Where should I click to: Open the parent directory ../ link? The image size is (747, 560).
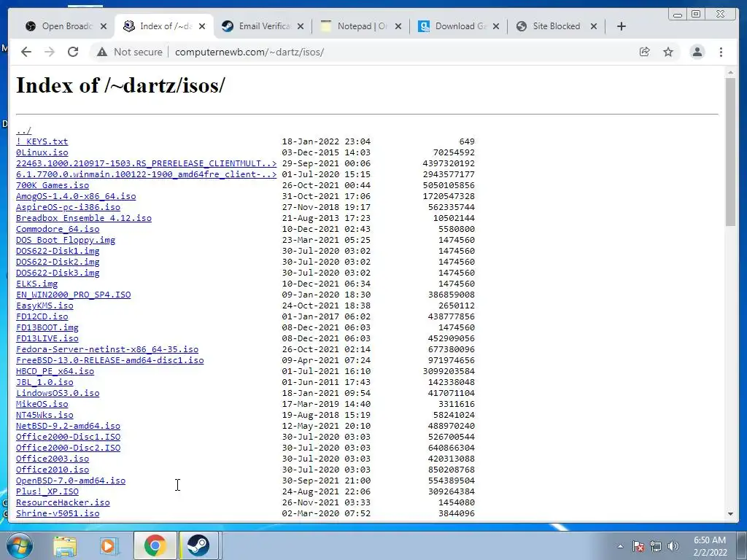[x=23, y=131]
